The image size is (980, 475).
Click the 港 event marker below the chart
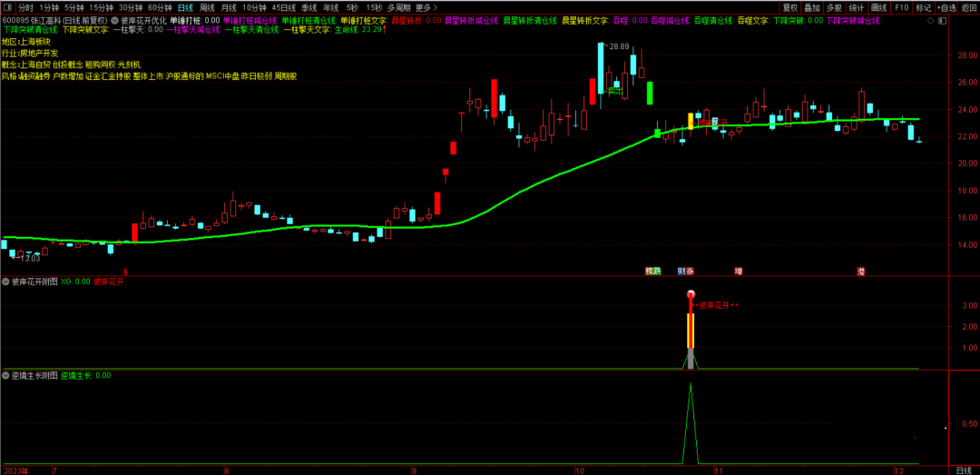tap(860, 271)
